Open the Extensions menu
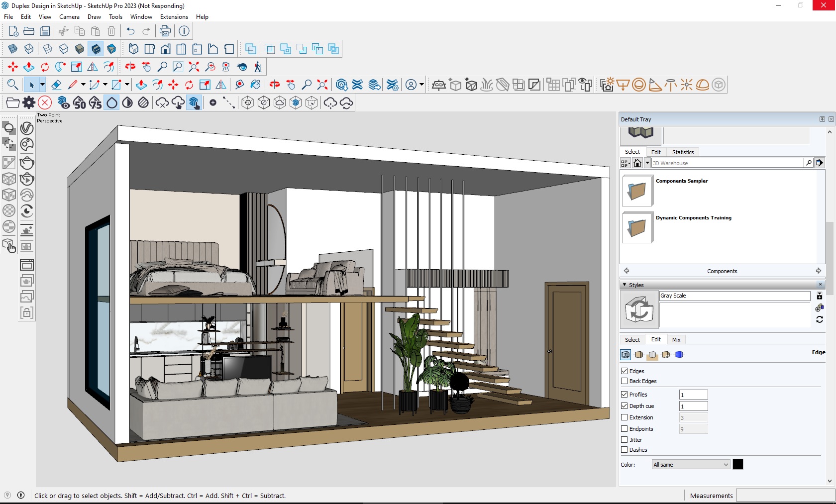Screen dimensions: 836x504 click(174, 17)
